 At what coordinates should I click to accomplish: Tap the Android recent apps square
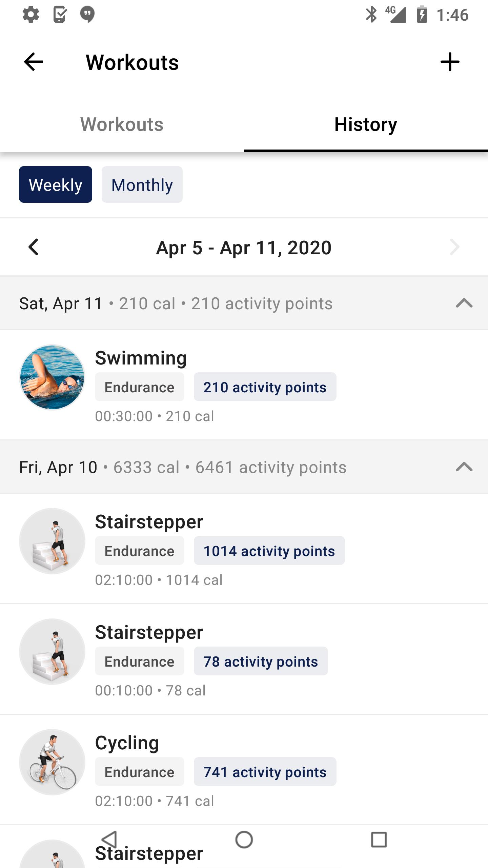click(x=379, y=840)
